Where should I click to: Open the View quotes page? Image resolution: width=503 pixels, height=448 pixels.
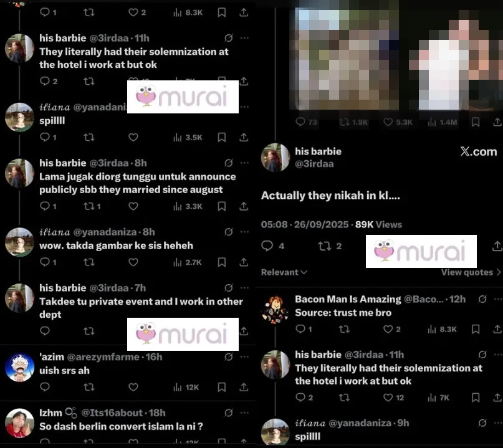pyautogui.click(x=471, y=272)
